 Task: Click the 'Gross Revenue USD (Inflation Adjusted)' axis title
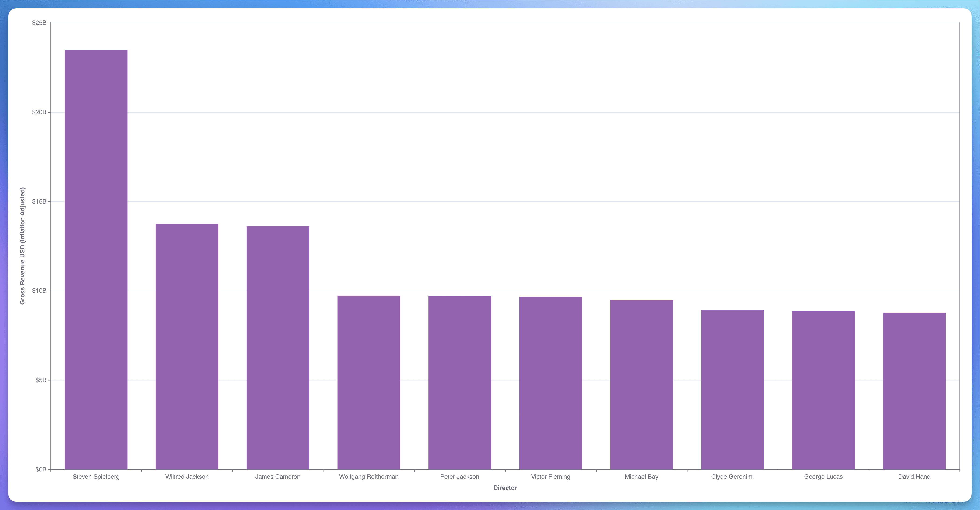point(22,246)
